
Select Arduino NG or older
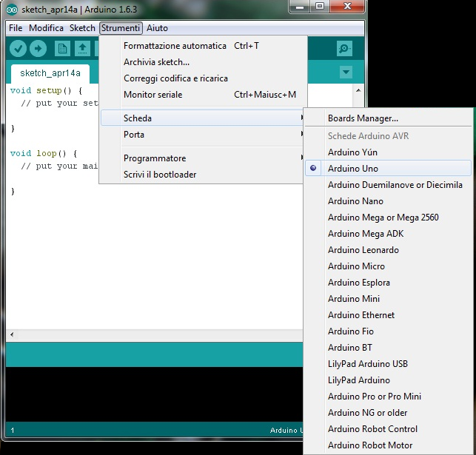tap(388, 413)
